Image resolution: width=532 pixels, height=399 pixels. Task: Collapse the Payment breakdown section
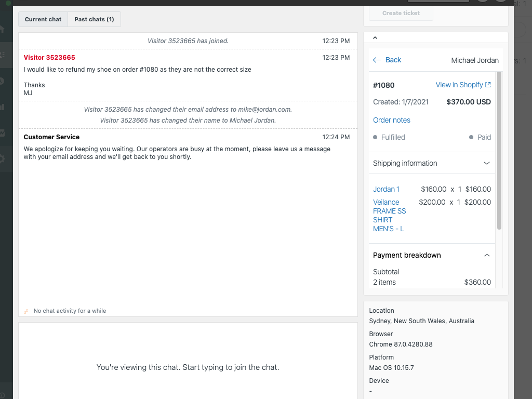pyautogui.click(x=486, y=255)
